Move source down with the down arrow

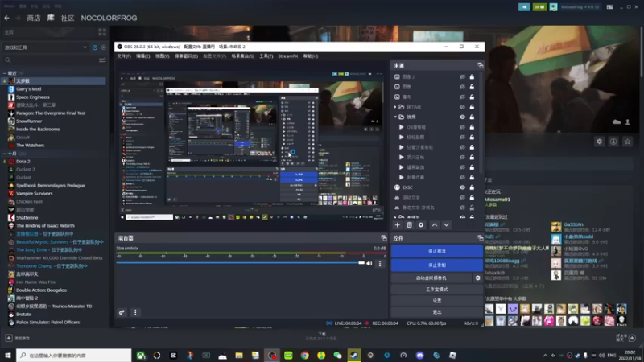[447, 225]
